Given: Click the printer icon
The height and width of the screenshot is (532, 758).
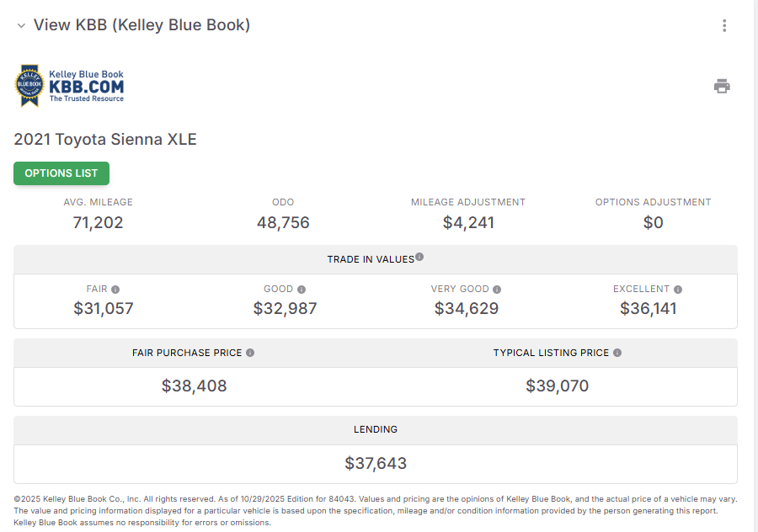Looking at the screenshot, I should [722, 86].
